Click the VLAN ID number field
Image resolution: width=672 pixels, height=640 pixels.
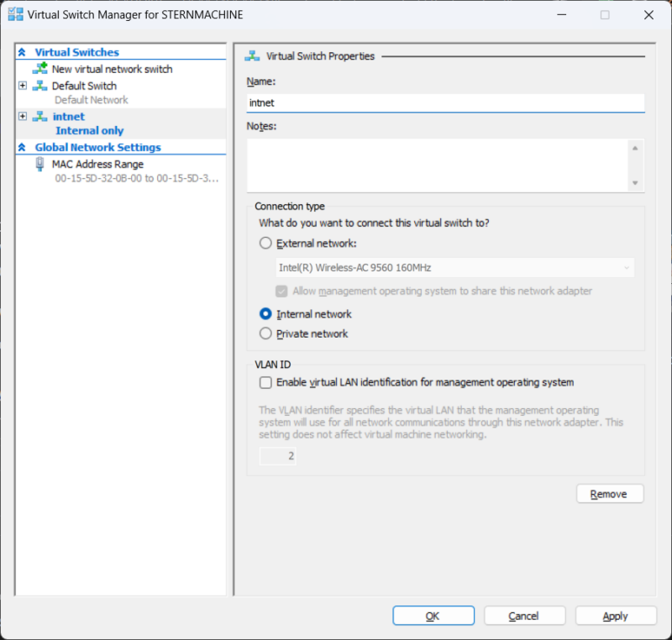tap(277, 456)
